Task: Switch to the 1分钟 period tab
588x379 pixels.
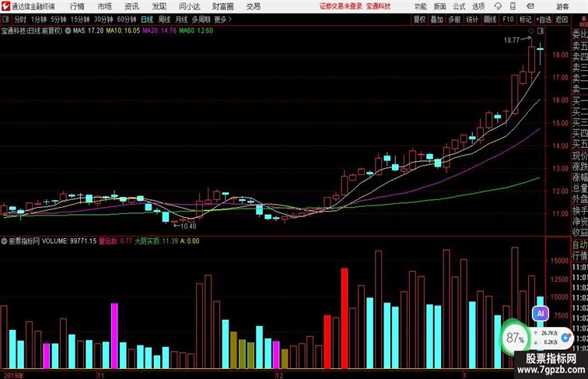Action: 39,19
